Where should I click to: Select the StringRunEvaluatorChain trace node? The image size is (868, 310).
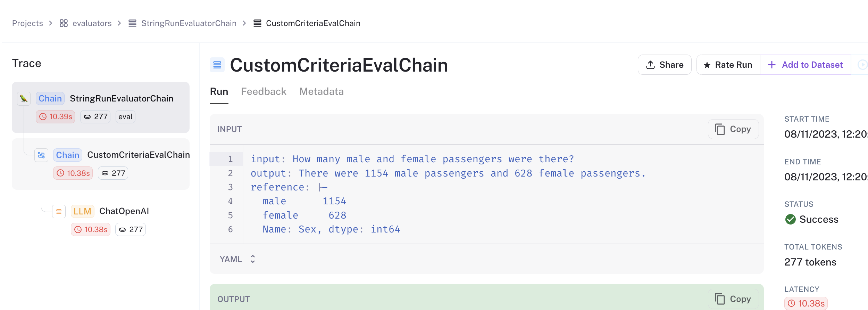tap(101, 107)
